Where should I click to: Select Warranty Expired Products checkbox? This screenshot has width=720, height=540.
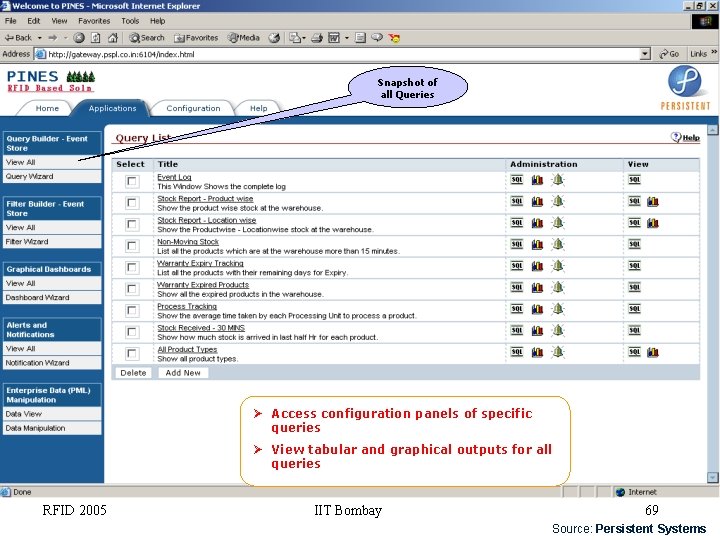pos(132,289)
